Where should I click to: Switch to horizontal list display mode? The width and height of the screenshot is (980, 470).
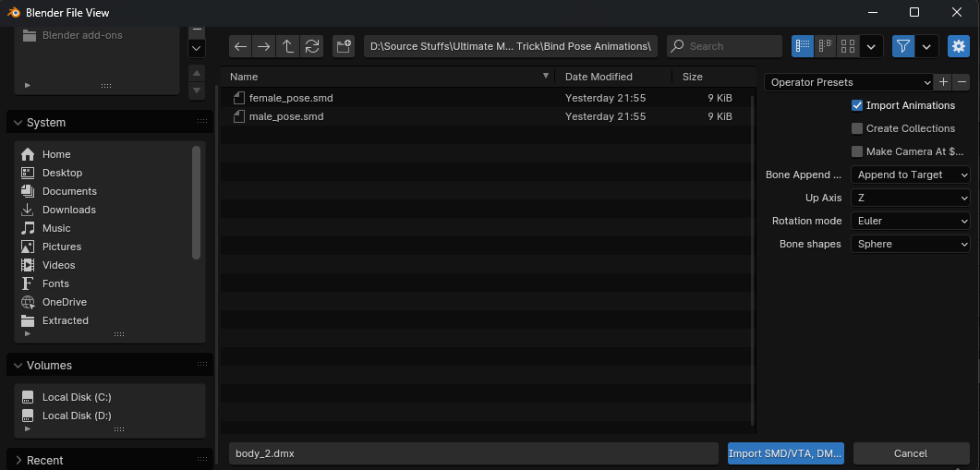(826, 46)
